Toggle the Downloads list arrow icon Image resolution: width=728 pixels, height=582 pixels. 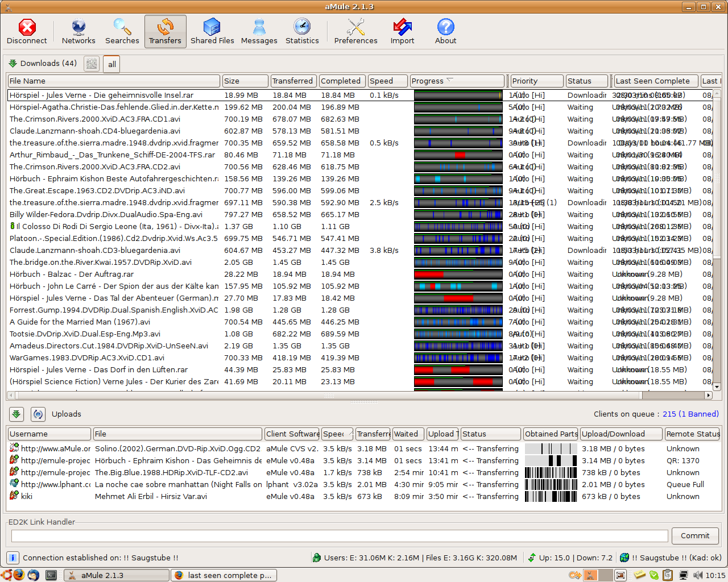pyautogui.click(x=13, y=64)
